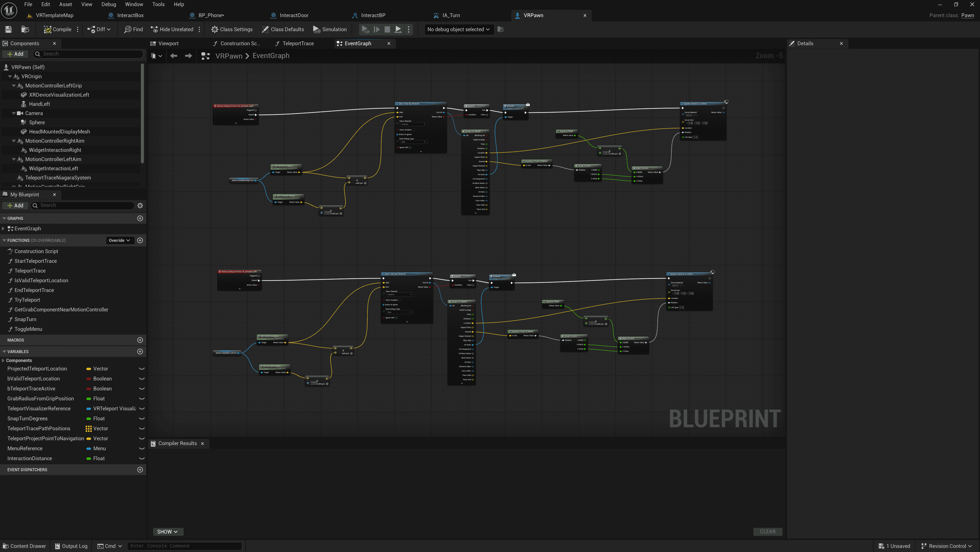Viewport: 980px width, 552px height.
Task: Click the Enter Console Command input field
Action: pyautogui.click(x=185, y=546)
